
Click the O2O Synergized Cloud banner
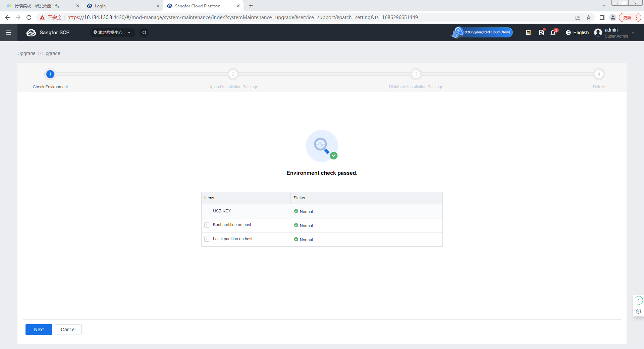[482, 32]
